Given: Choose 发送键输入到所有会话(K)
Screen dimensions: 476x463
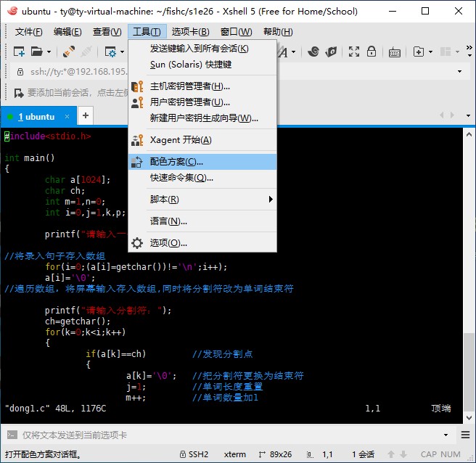Looking at the screenshot, I should pos(202,49).
